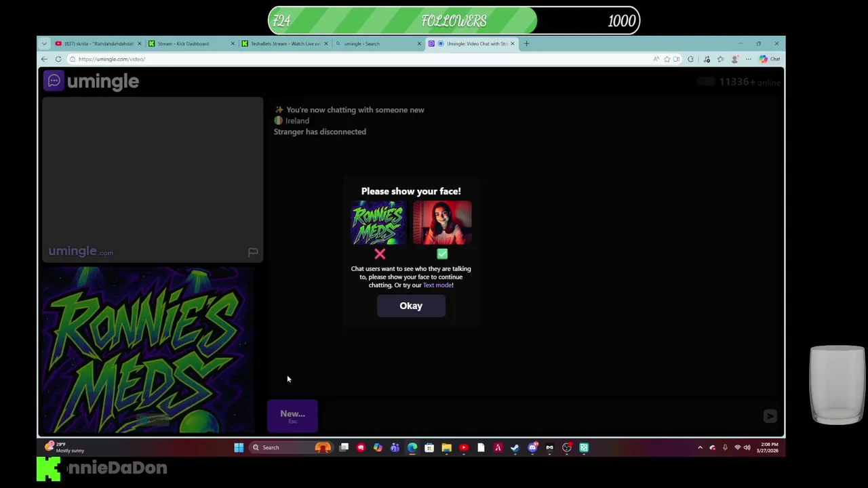
Task: Click the read aloud icon
Action: coord(656,59)
